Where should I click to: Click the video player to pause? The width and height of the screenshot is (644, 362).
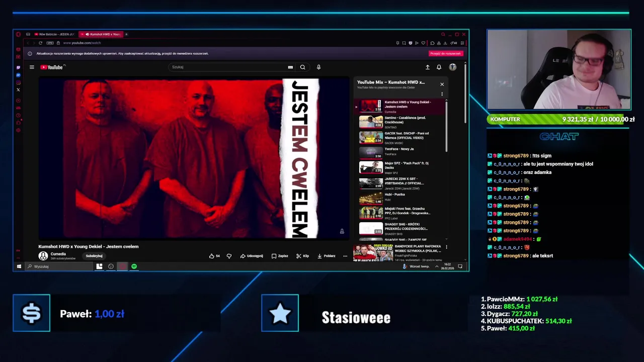(x=194, y=157)
